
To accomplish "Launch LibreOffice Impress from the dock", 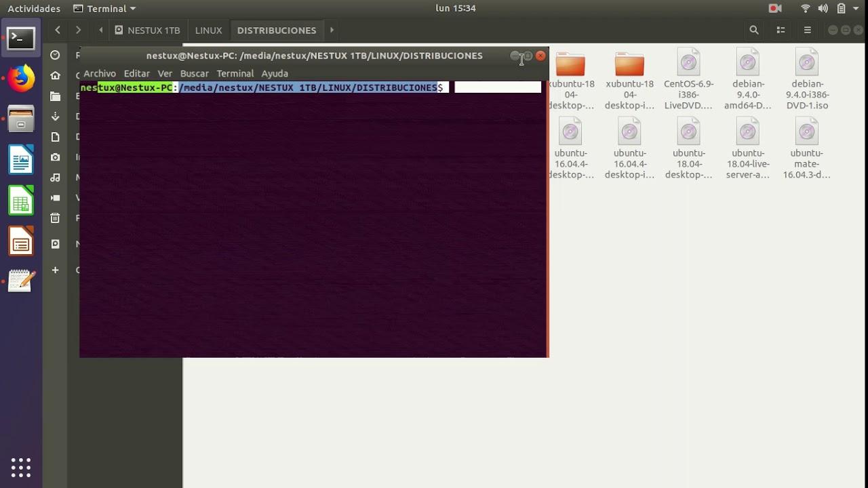I will pos(20,241).
